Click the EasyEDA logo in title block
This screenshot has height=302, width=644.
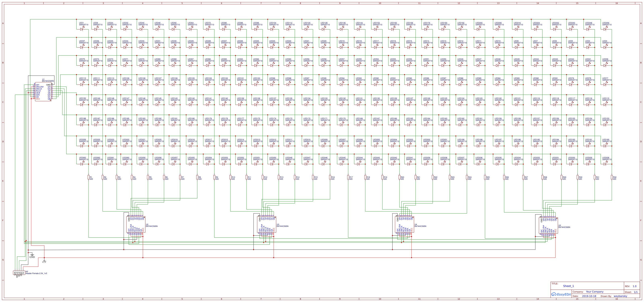pos(561,294)
